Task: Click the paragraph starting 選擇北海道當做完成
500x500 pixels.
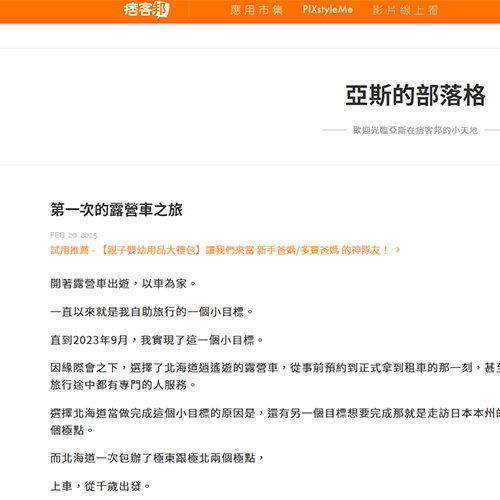Action: click(275, 422)
